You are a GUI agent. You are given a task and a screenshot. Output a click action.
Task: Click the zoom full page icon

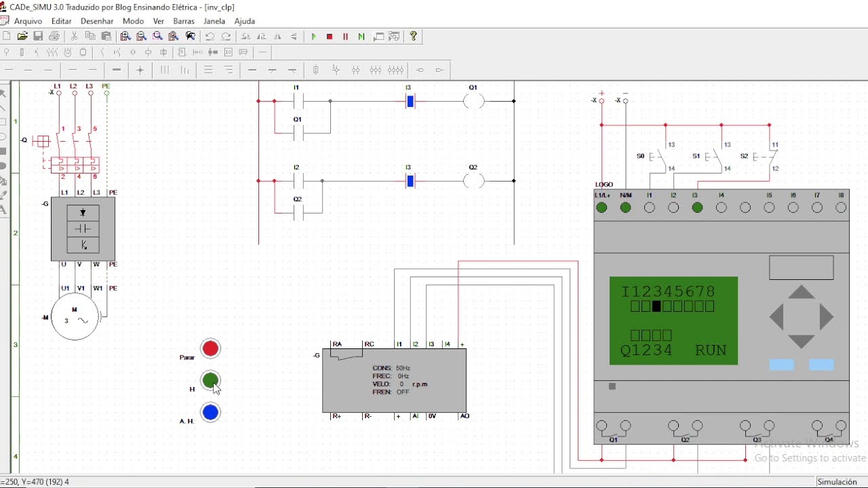(174, 37)
